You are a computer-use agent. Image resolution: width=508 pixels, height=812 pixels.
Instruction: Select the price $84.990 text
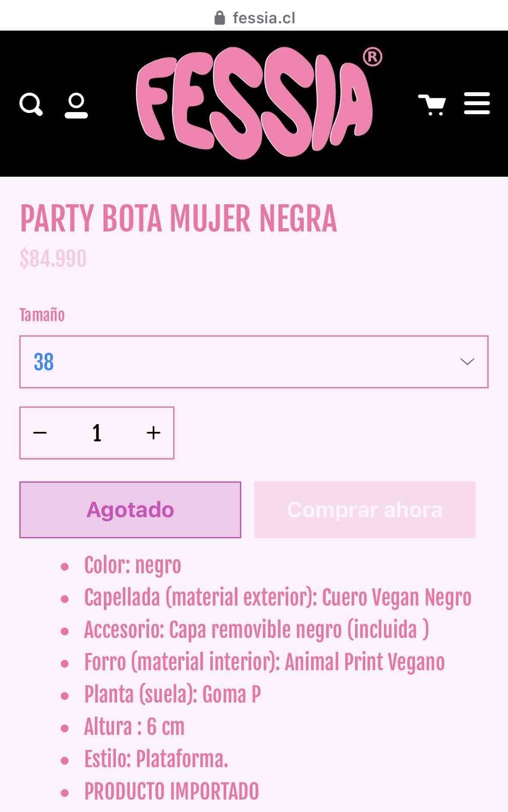53,259
